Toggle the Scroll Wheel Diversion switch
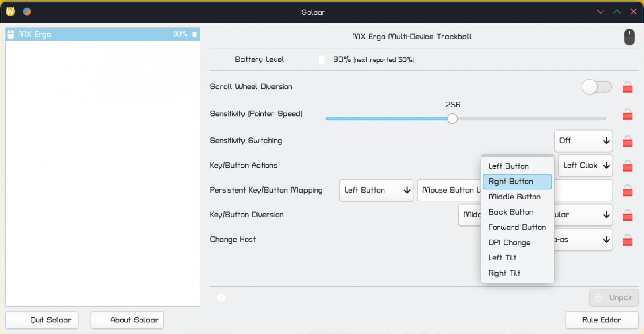644x334 pixels. click(597, 87)
